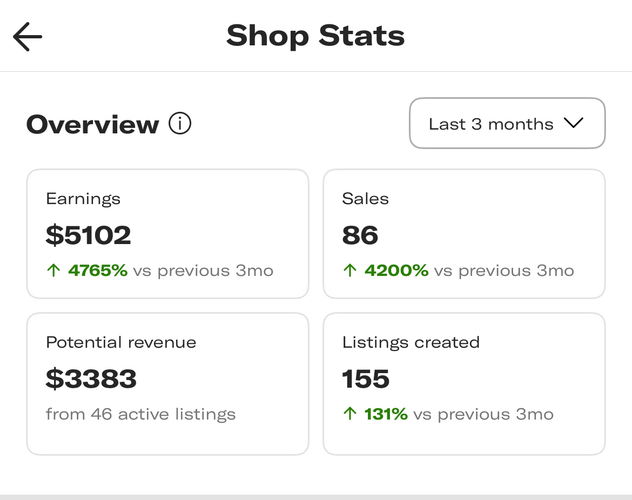The width and height of the screenshot is (632, 500).
Task: Go back using the left arrow
Action: tap(28, 37)
